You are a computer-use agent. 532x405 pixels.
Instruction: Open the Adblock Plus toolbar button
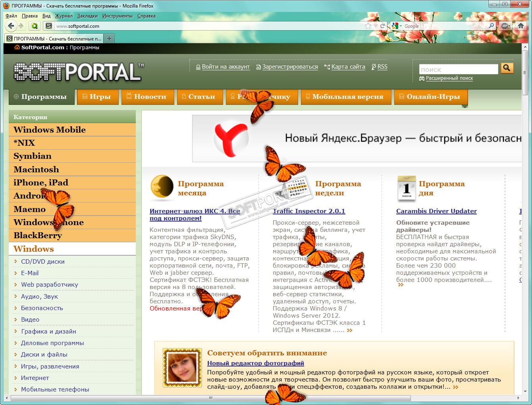505,26
